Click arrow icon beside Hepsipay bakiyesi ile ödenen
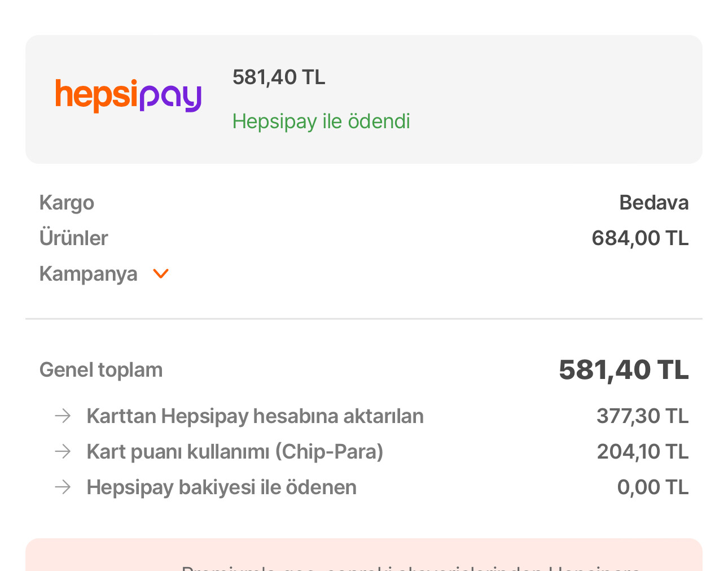Image resolution: width=728 pixels, height=571 pixels. coord(63,487)
